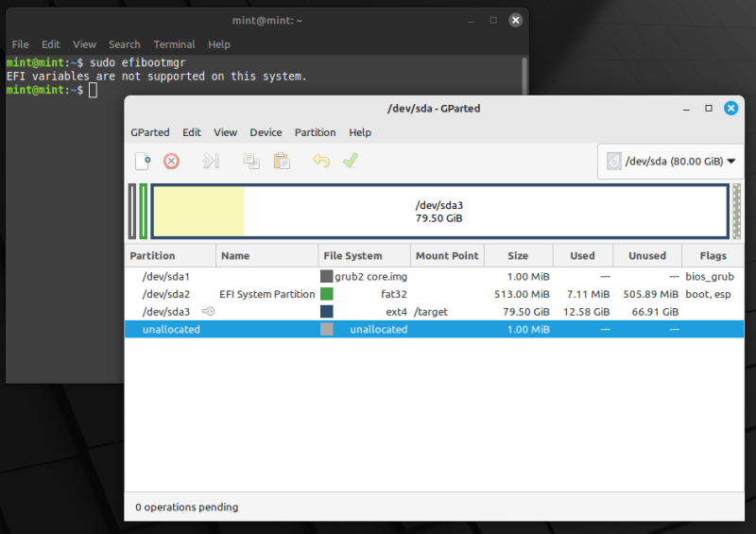The image size is (756, 534).
Task: Close the mint@mint terminal window
Action: (515, 20)
